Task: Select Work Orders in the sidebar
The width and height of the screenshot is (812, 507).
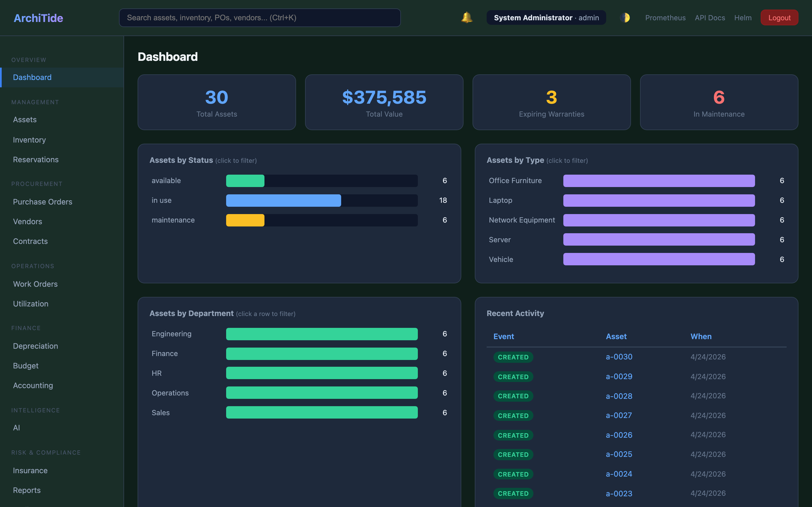Action: (35, 284)
